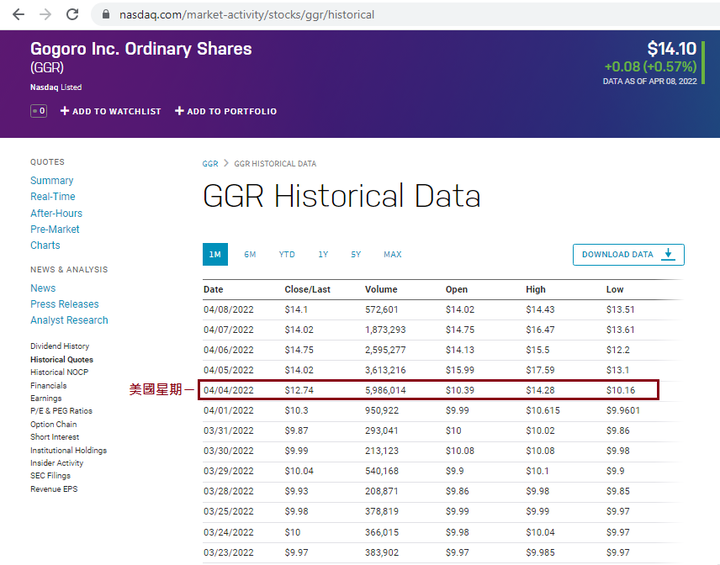Open Insider Activity in the sidebar
Image resolution: width=720 pixels, height=565 pixels.
pos(57,463)
